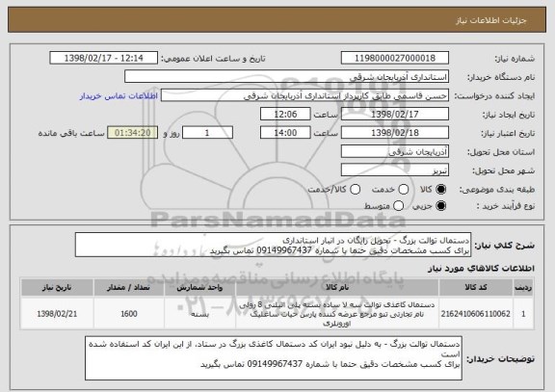The height and width of the screenshot is (392, 555).
Task: Click the delivery province field آذربایجان شرقی
Action: [x=395, y=152]
